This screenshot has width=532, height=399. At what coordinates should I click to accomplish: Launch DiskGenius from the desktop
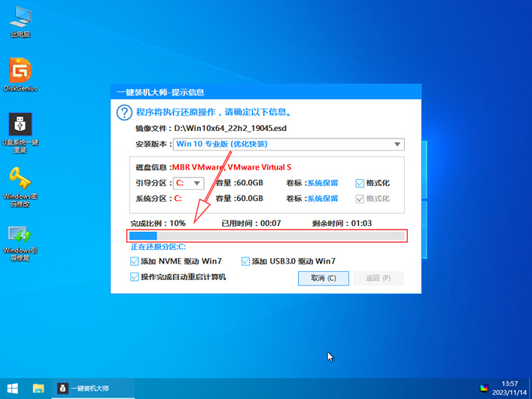(x=20, y=75)
